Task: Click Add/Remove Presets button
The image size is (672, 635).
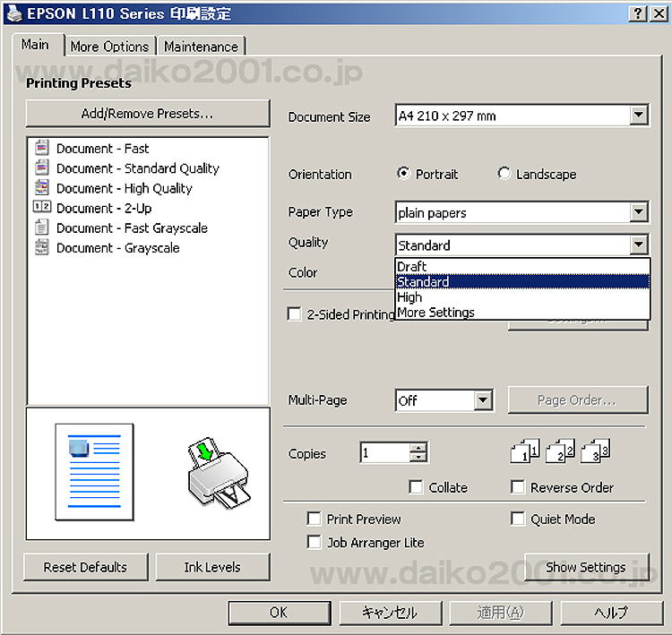Action: pyautogui.click(x=148, y=114)
